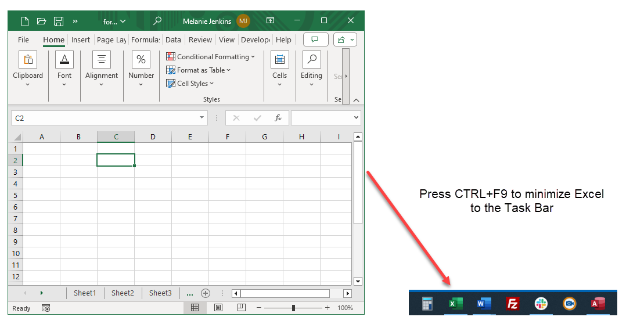Click next sheet navigation arrow
The height and width of the screenshot is (324, 644).
click(x=41, y=293)
